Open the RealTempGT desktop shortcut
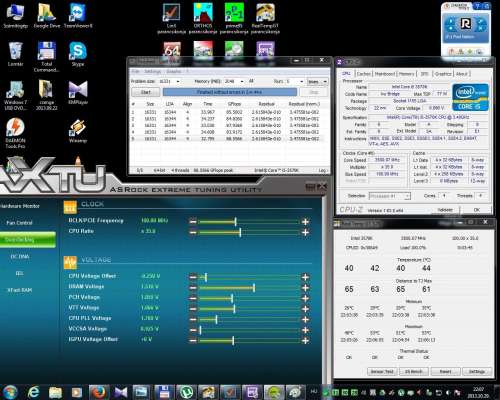The height and width of the screenshot is (400, 500). tap(265, 19)
